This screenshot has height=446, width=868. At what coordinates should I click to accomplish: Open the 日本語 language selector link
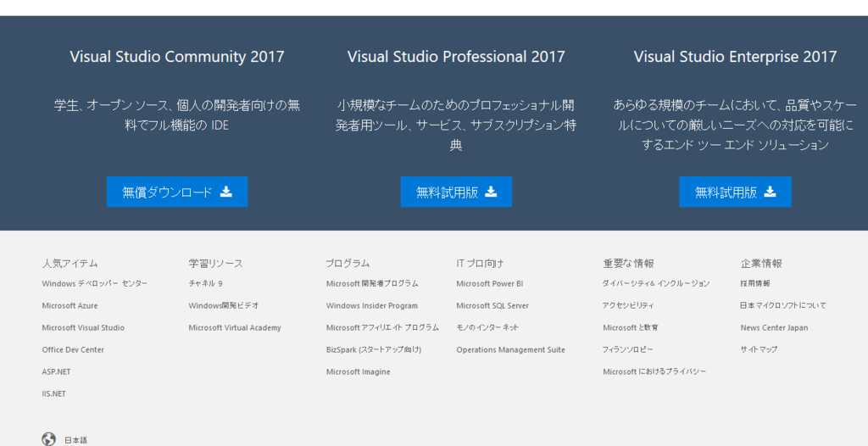click(75, 440)
